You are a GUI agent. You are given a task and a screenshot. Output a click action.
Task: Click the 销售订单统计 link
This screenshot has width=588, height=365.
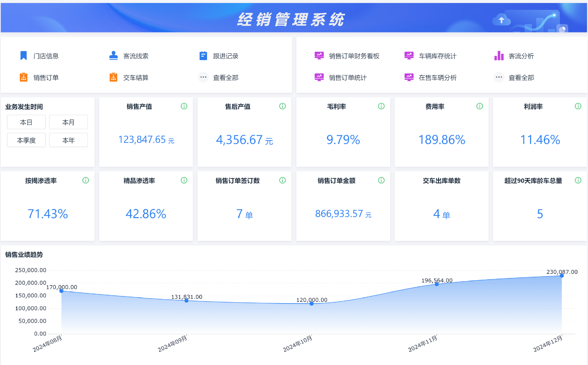348,78
